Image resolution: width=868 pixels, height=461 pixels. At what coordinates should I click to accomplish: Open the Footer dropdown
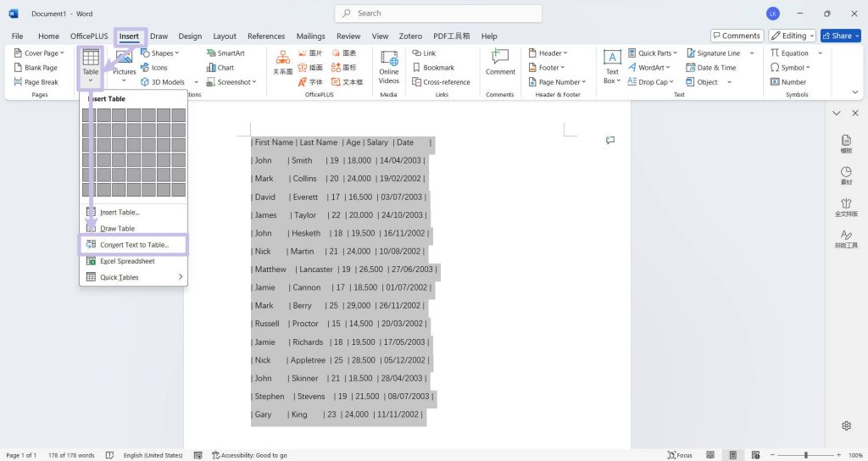(x=547, y=68)
